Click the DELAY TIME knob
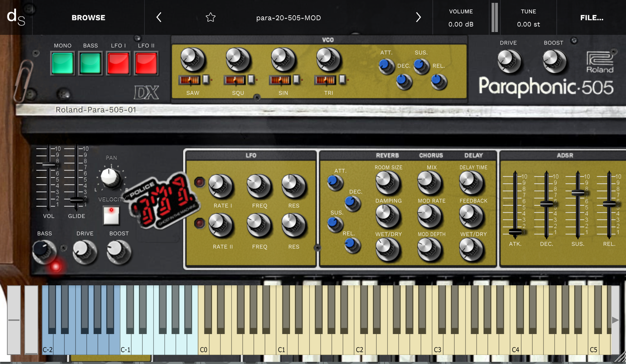The height and width of the screenshot is (364, 626). [x=471, y=182]
